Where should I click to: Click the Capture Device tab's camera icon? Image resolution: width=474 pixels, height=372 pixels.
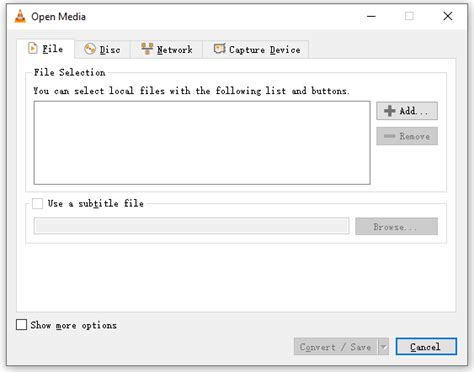(219, 49)
